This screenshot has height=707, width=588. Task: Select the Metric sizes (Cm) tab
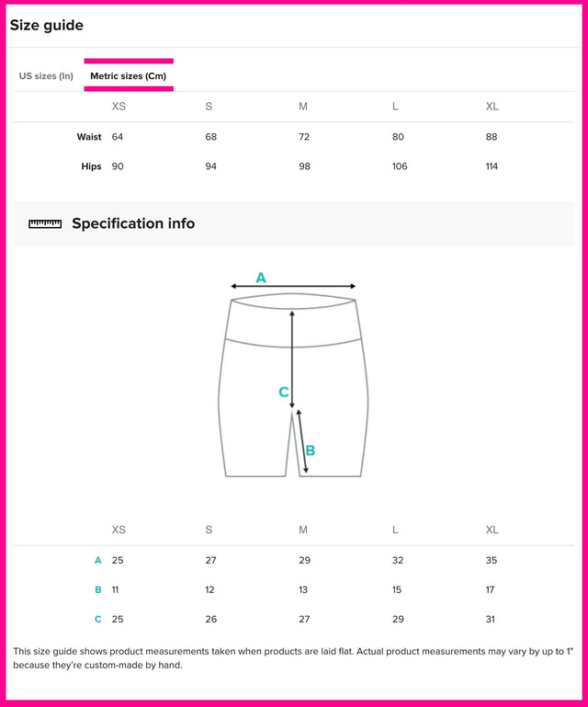pos(129,75)
